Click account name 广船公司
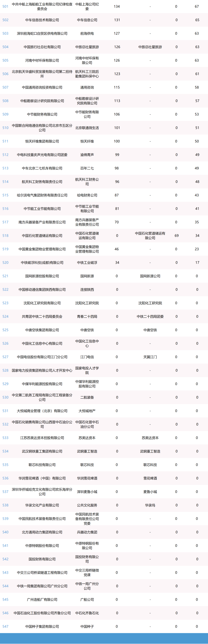Screen dimensions: 208x644 click(87, 600)
